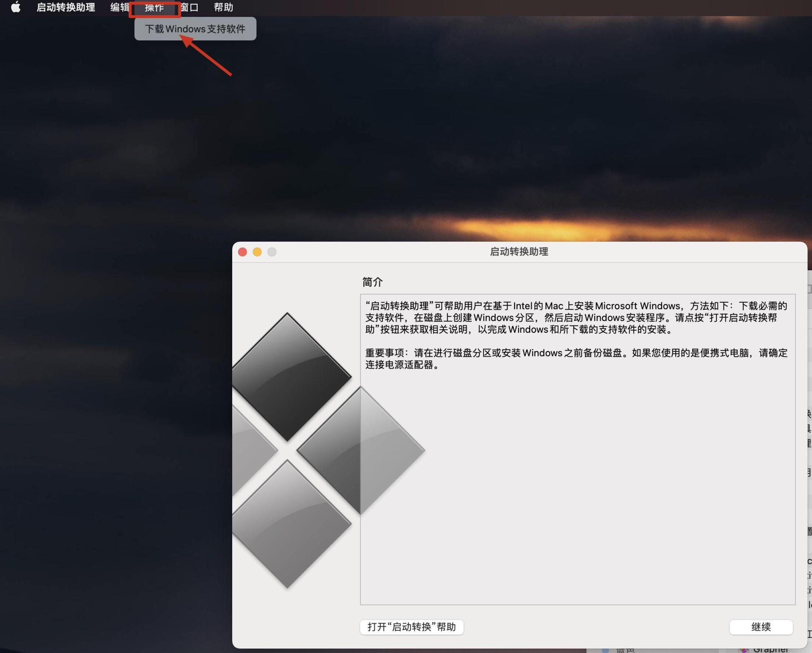Click the 启动转换助理 window title bar
The height and width of the screenshot is (653, 812).
(519, 252)
